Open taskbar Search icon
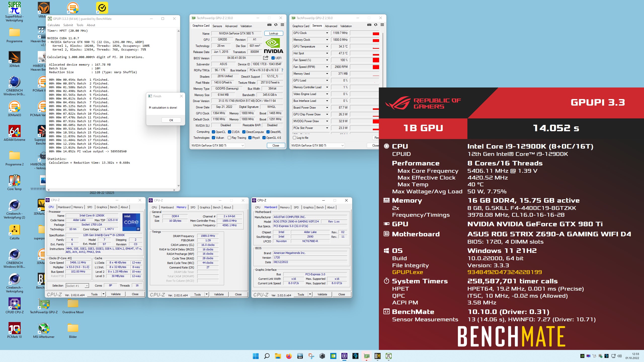The height and width of the screenshot is (362, 644). point(267,356)
